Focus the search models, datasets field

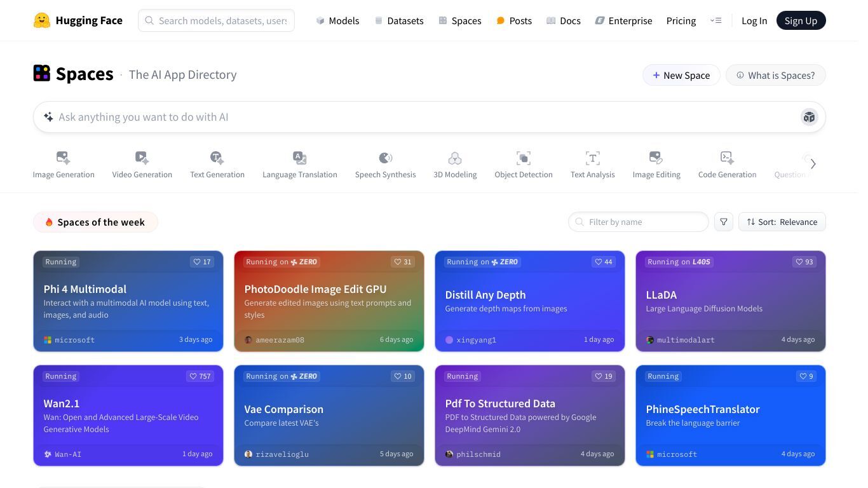pos(216,20)
